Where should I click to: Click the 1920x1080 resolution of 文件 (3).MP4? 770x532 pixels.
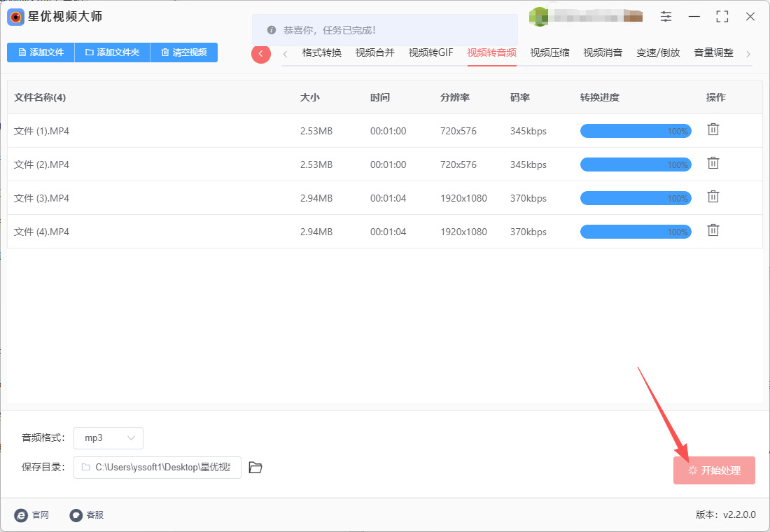[x=463, y=199]
